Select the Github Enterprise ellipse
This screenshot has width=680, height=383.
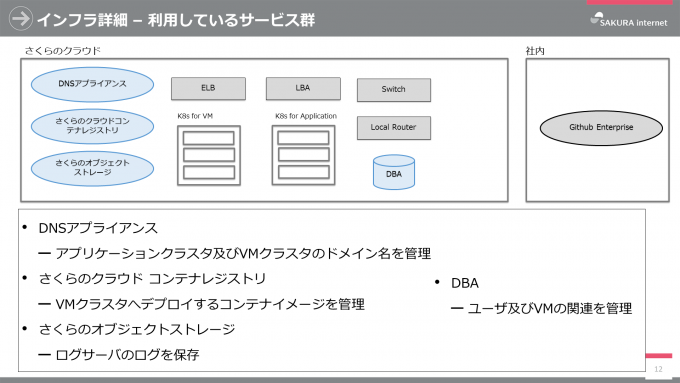(601, 128)
